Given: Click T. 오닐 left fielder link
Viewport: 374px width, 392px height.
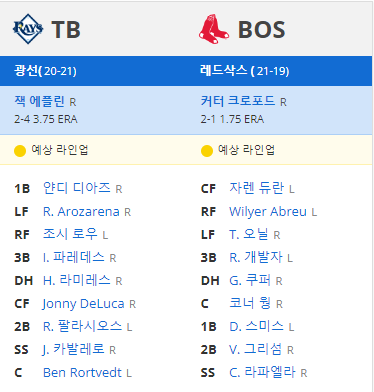Looking at the screenshot, I should coord(249,234).
